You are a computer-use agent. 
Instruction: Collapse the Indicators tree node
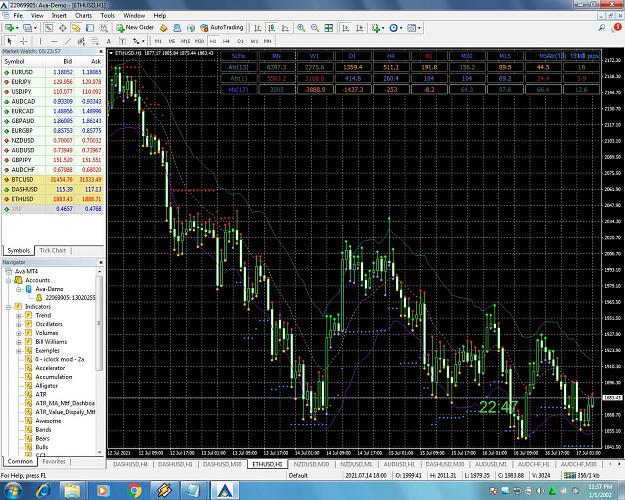pyautogui.click(x=8, y=307)
